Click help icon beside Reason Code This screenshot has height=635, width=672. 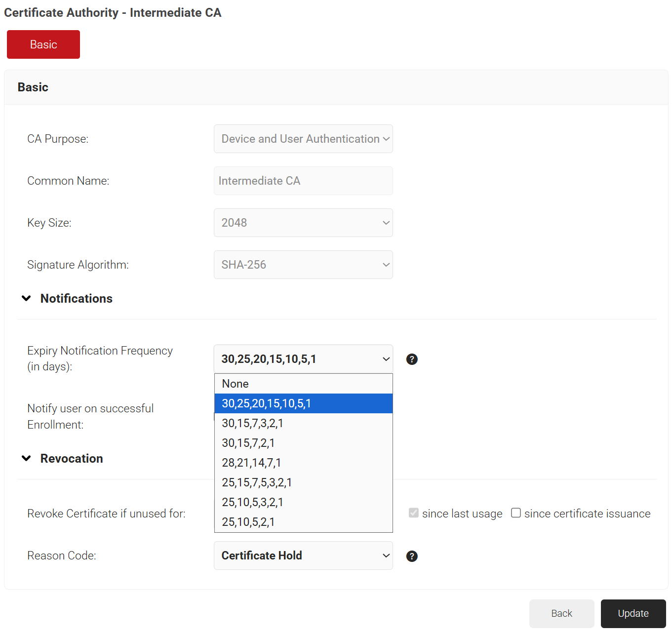pos(412,556)
